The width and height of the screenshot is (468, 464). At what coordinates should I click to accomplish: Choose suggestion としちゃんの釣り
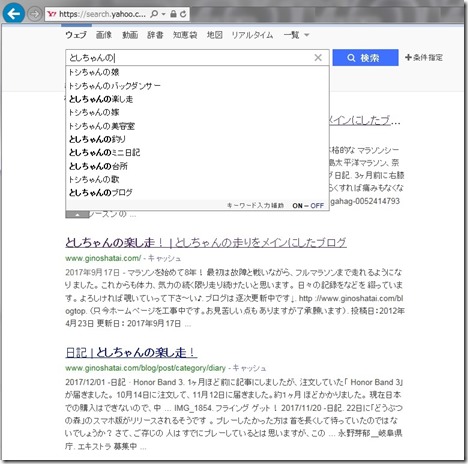tap(197, 139)
